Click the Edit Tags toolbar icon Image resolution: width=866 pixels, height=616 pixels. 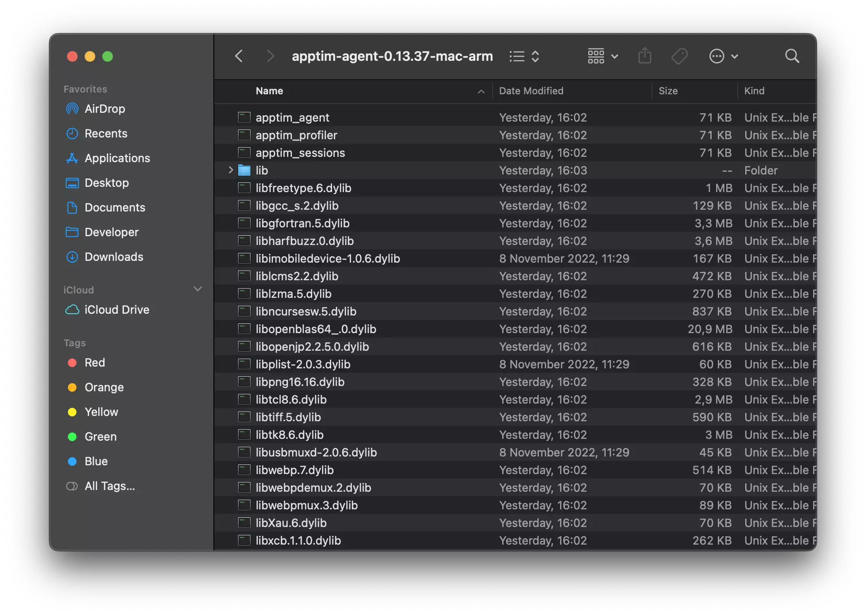[679, 56]
